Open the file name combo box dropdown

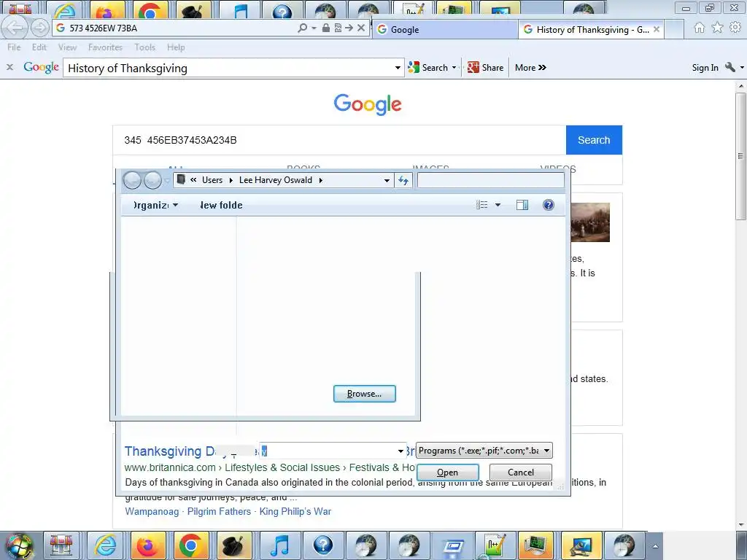[400, 451]
